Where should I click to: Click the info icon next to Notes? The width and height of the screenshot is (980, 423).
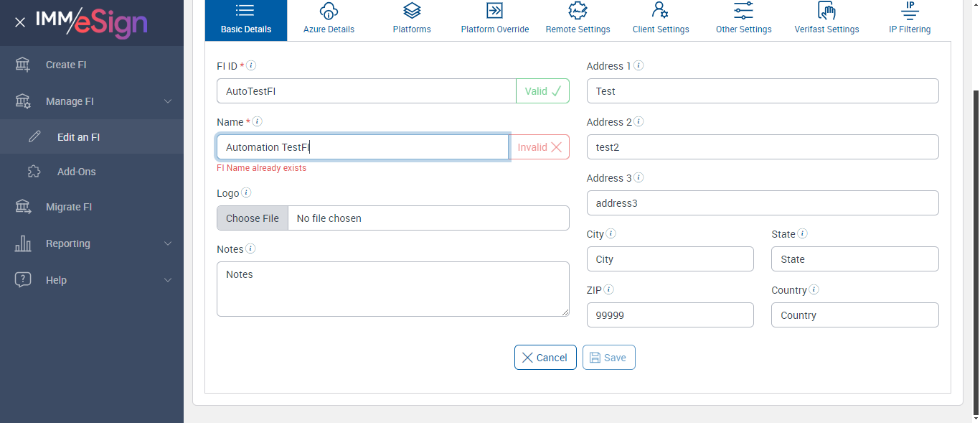click(250, 248)
